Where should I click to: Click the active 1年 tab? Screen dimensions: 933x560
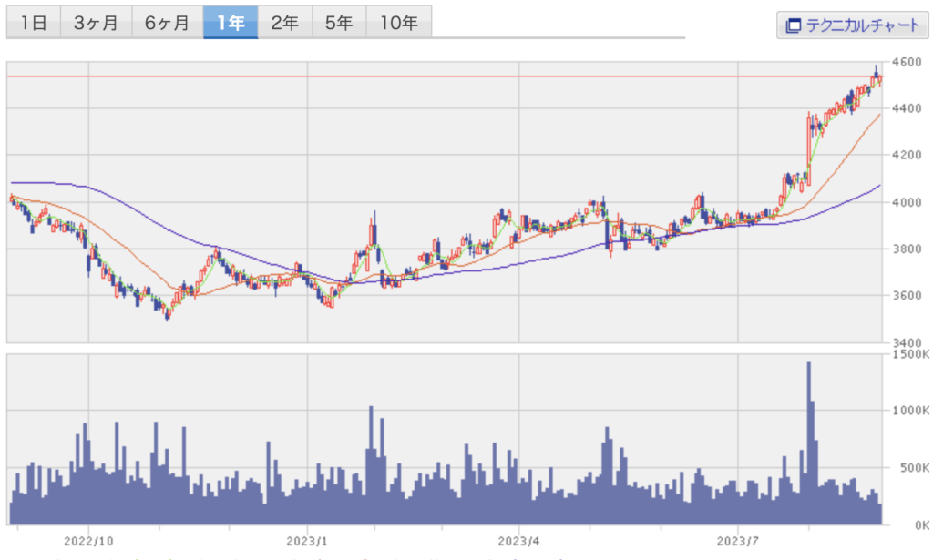[231, 23]
